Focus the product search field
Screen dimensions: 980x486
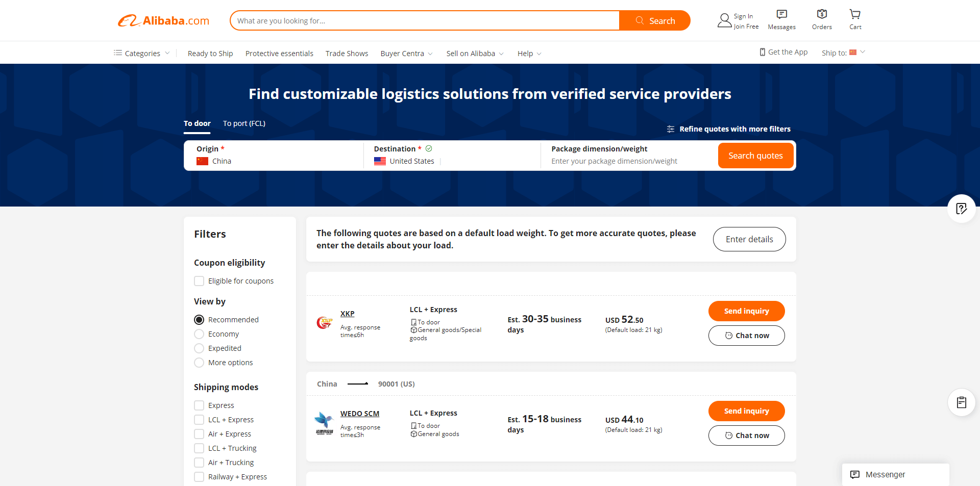tap(425, 20)
